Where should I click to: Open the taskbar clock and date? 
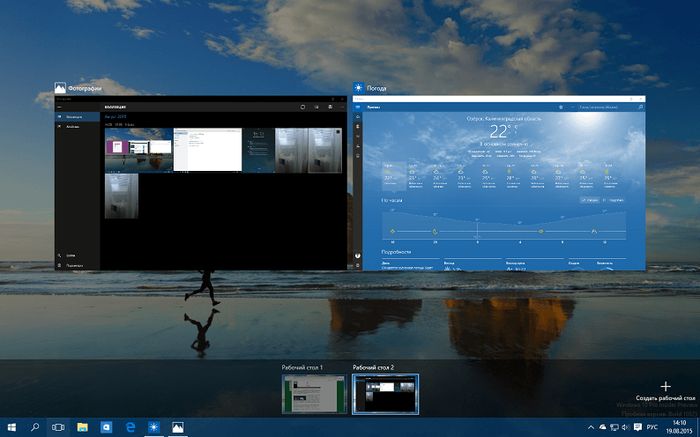pyautogui.click(x=677, y=427)
